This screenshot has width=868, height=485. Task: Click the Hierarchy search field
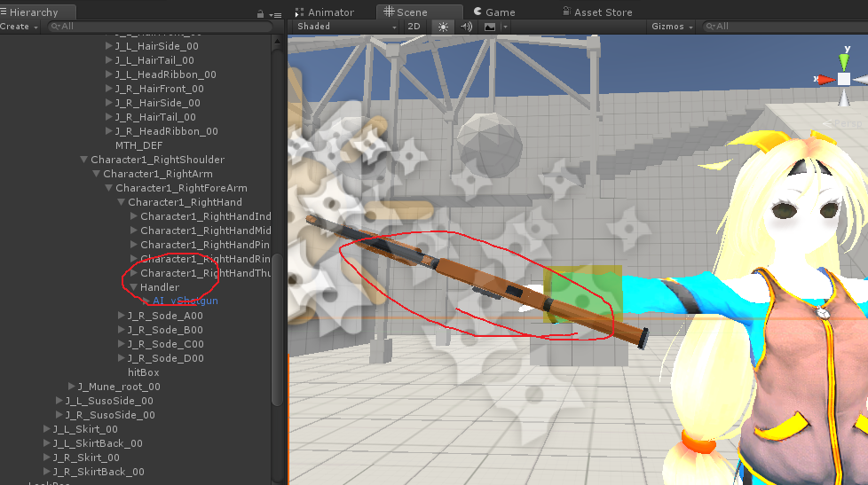pos(160,27)
